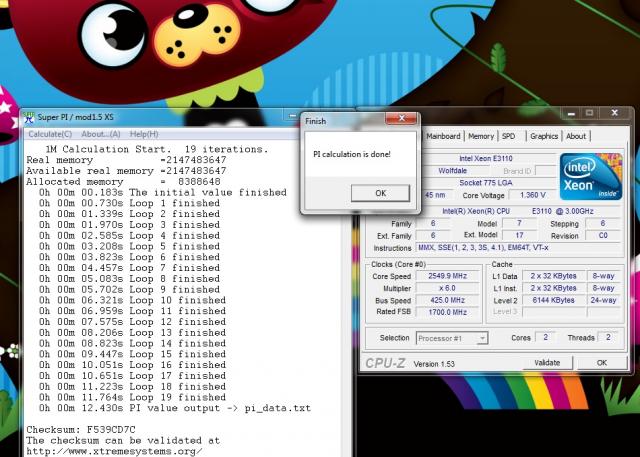The image size is (640, 457).
Task: Switch to the Memory tab in CPU-Z
Action: pos(481,136)
